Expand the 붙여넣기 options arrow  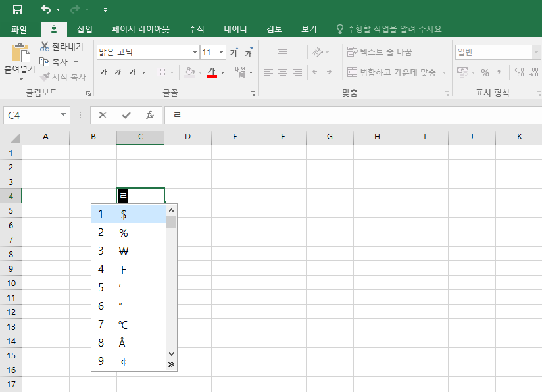(x=21, y=79)
